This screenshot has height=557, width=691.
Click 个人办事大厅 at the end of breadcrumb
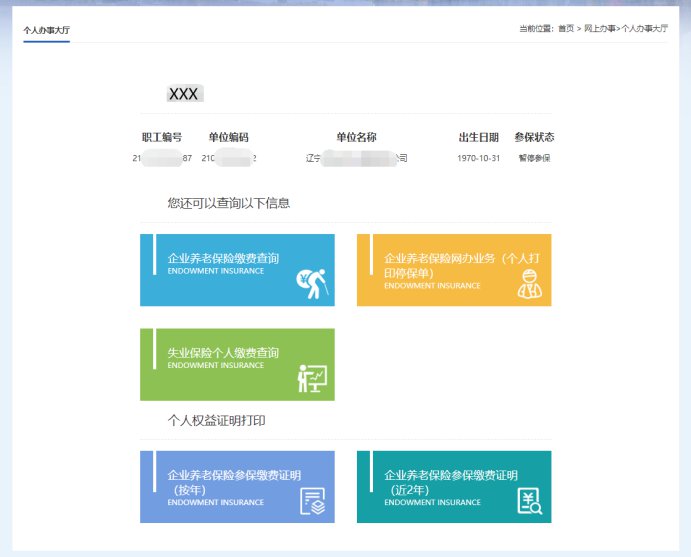[x=644, y=29]
